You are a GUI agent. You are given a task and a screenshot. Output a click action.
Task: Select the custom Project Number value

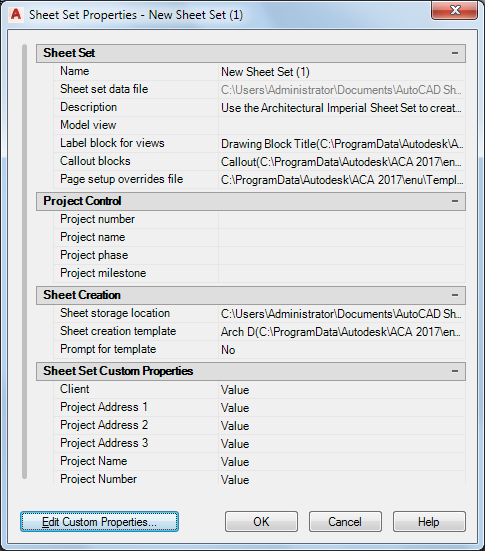342,479
